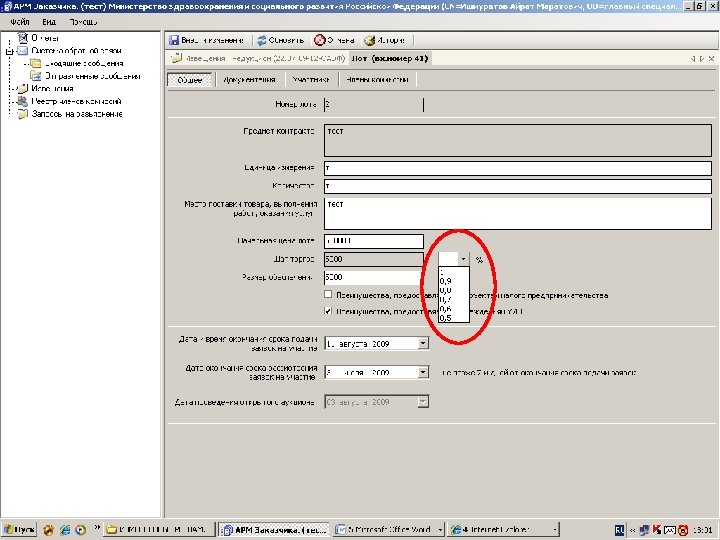Select 0,6 in the percent dropdown list
Screen dimensions: 720x540
(x=454, y=309)
